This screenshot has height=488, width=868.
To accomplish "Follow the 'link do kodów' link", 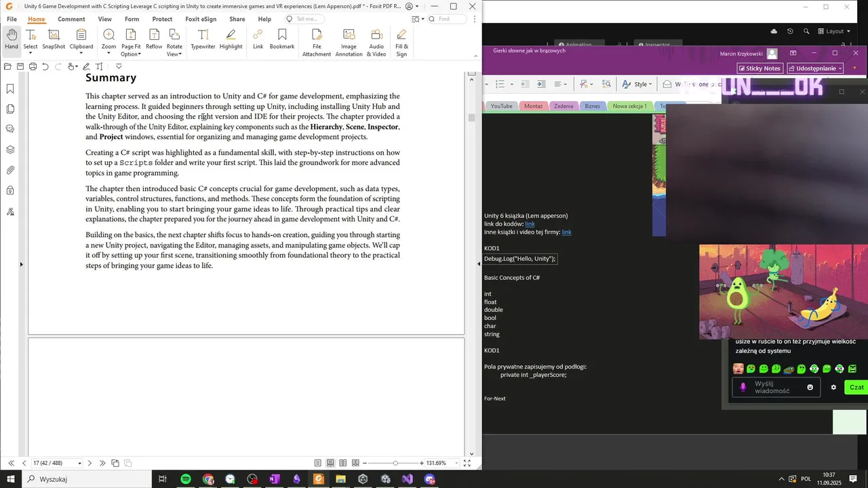I will (530, 224).
